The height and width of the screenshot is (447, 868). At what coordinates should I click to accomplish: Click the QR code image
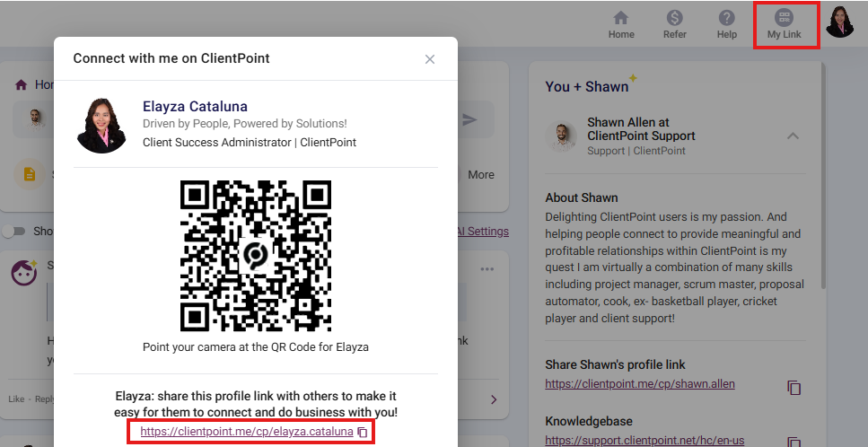(255, 256)
